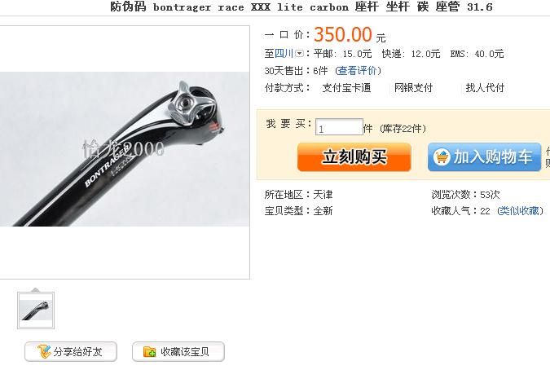Click the main Bontrager seatpost product image
This screenshot has height=392, width=550.
coord(125,149)
